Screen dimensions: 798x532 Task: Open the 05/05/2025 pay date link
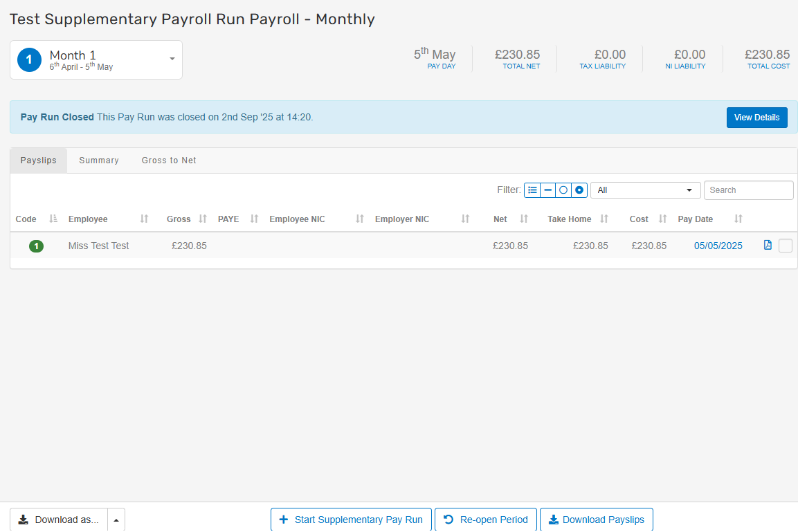(718, 246)
